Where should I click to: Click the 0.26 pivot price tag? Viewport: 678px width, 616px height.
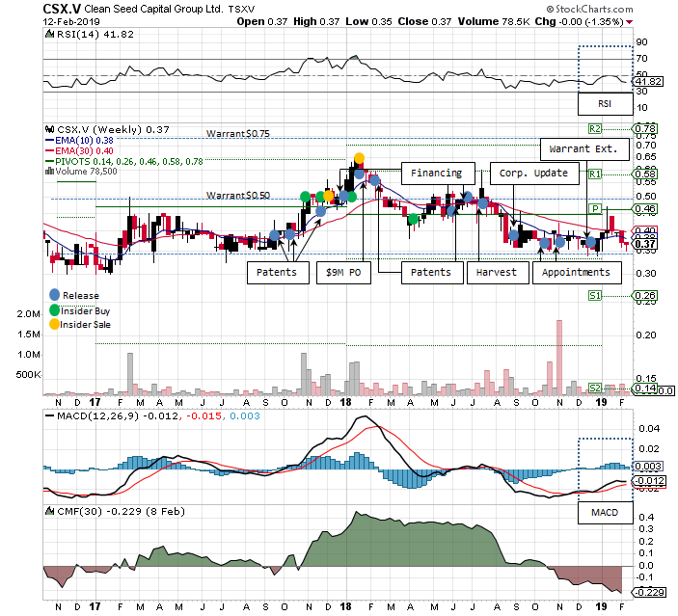coord(646,296)
